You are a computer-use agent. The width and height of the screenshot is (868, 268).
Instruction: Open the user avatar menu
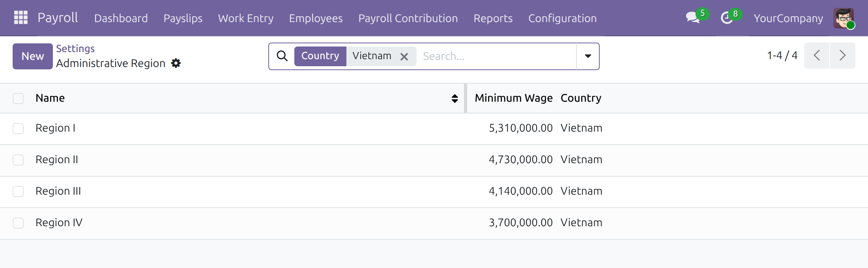pyautogui.click(x=844, y=18)
